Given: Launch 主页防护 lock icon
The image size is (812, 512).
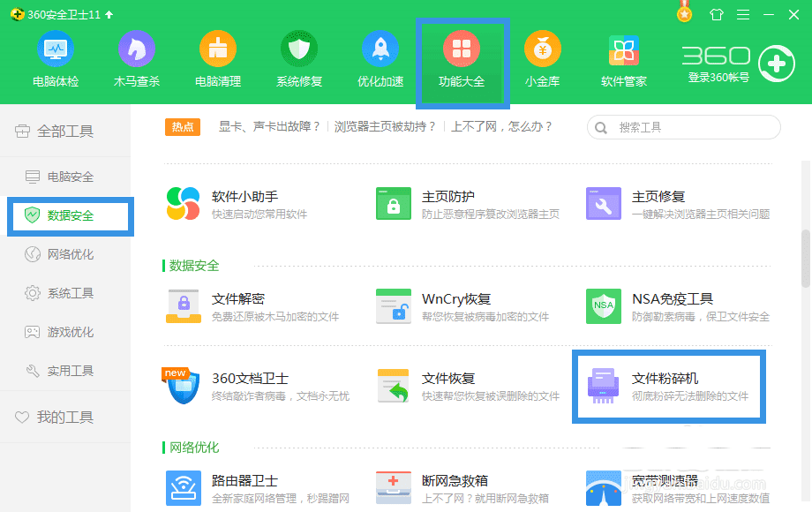Looking at the screenshot, I should tap(394, 203).
